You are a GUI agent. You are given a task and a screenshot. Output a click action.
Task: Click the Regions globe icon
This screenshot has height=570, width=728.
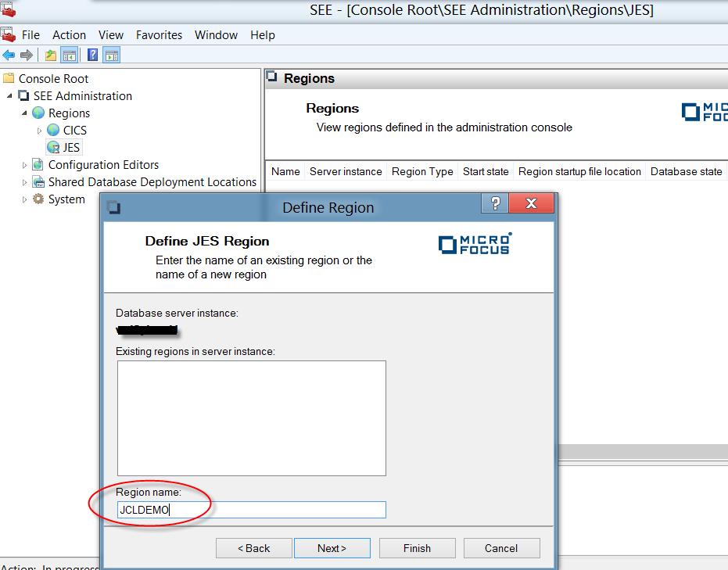[38, 113]
